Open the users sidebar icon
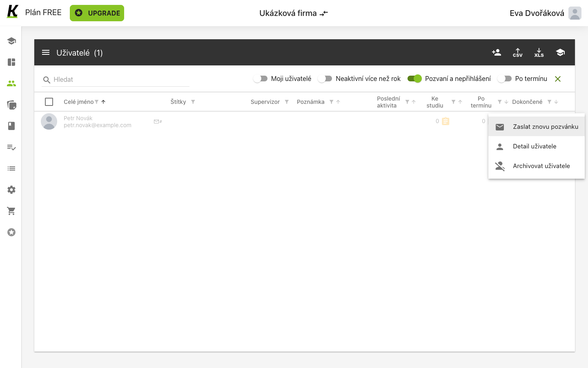This screenshot has width=588, height=368. 11,83
